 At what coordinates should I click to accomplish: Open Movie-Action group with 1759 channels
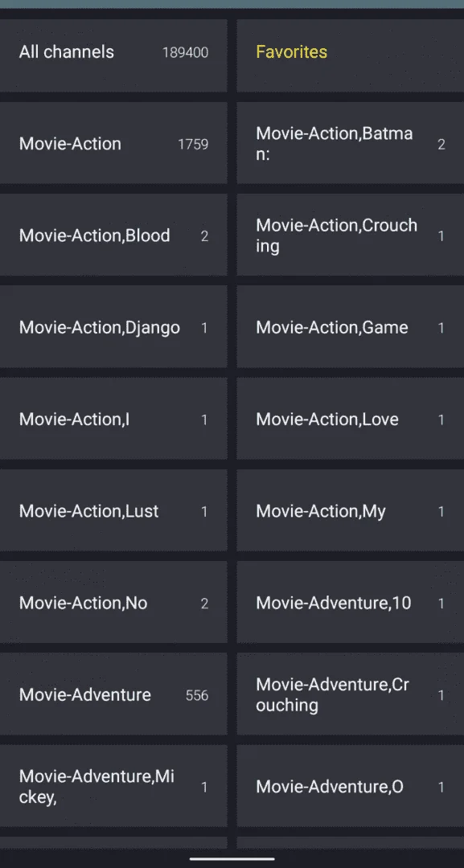(113, 143)
